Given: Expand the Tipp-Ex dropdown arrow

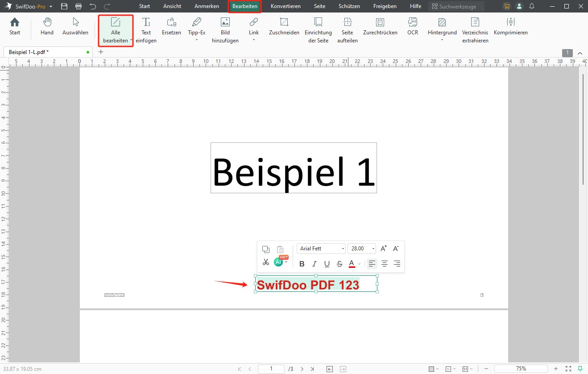Looking at the screenshot, I should [x=196, y=41].
